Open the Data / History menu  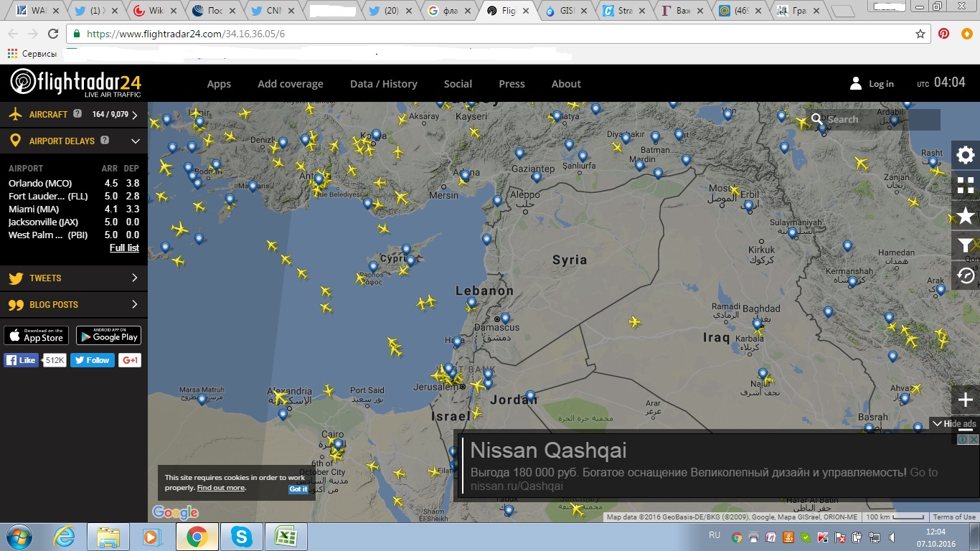click(383, 84)
